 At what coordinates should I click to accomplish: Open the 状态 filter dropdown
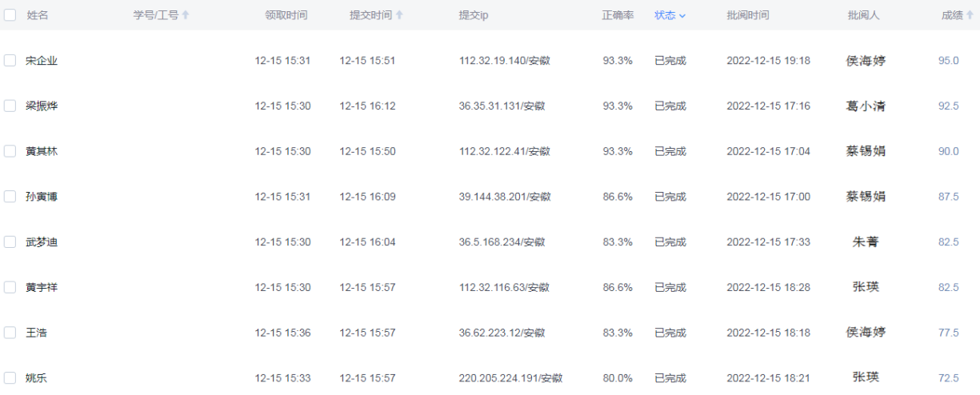click(670, 15)
